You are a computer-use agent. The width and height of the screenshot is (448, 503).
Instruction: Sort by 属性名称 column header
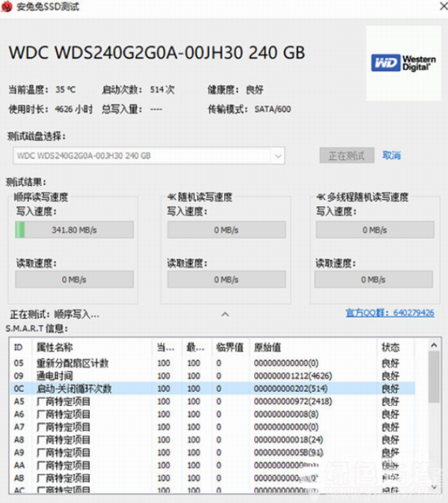tap(92, 347)
